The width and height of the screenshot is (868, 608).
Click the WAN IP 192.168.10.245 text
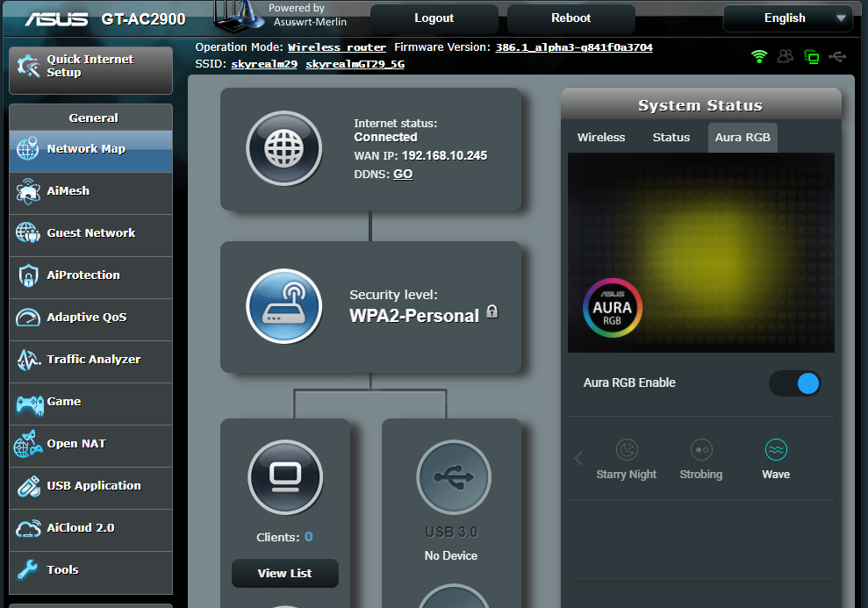tap(444, 156)
